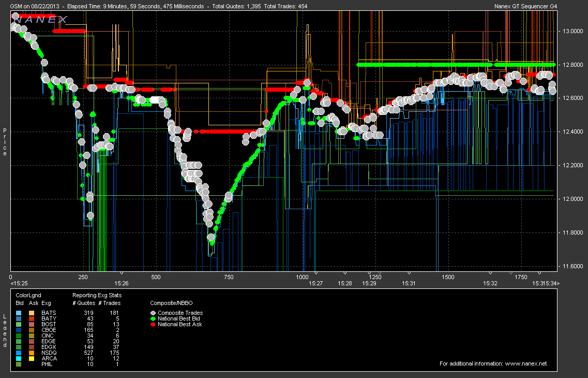Click the 13.0000 price axis label

[x=572, y=31]
